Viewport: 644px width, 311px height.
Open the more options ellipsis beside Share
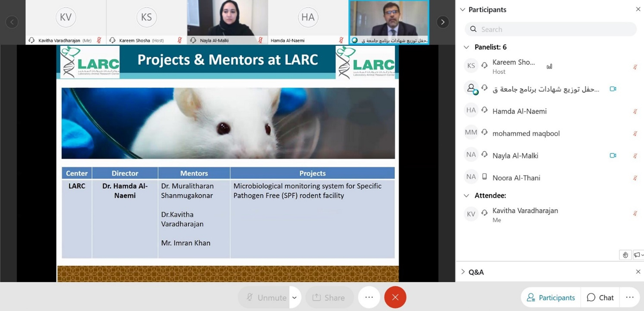(369, 297)
